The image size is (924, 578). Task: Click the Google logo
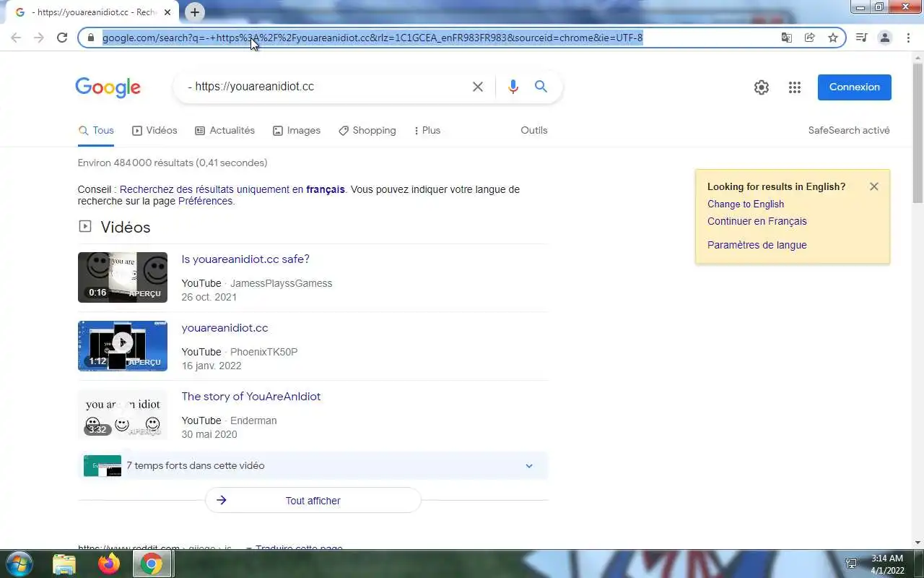tap(108, 87)
